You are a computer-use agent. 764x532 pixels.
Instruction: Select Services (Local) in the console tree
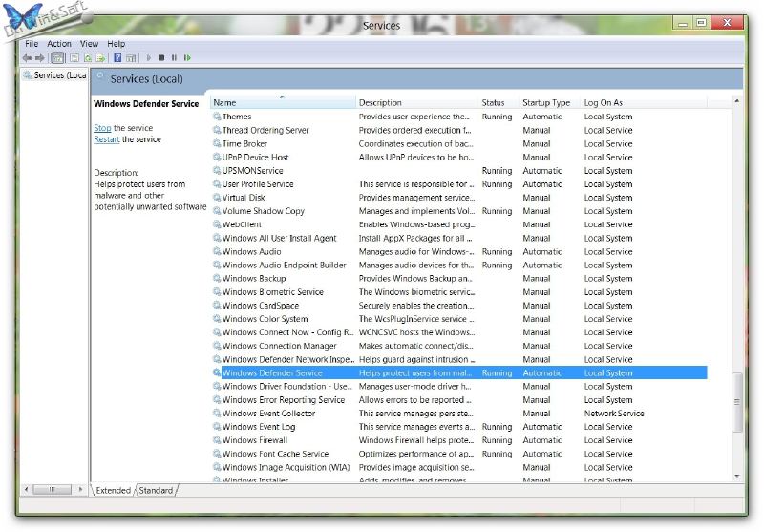pyautogui.click(x=55, y=75)
